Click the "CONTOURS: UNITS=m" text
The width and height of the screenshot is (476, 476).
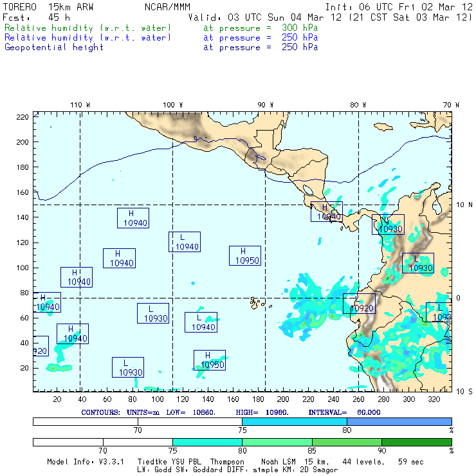[120, 412]
